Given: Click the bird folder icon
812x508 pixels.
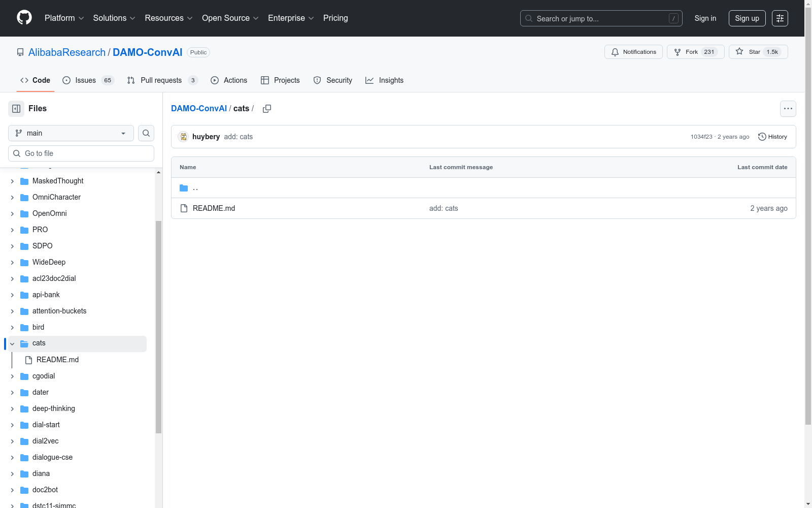Looking at the screenshot, I should tap(24, 327).
